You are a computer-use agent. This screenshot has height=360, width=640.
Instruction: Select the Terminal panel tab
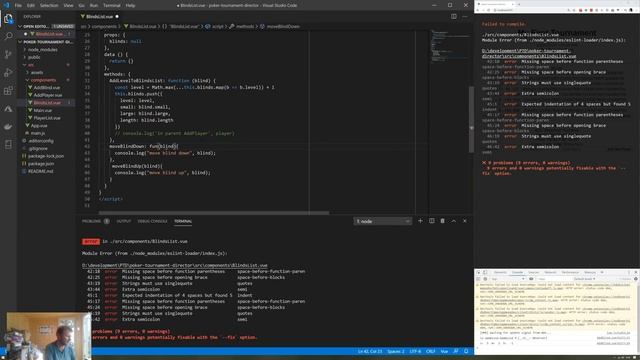(183, 221)
